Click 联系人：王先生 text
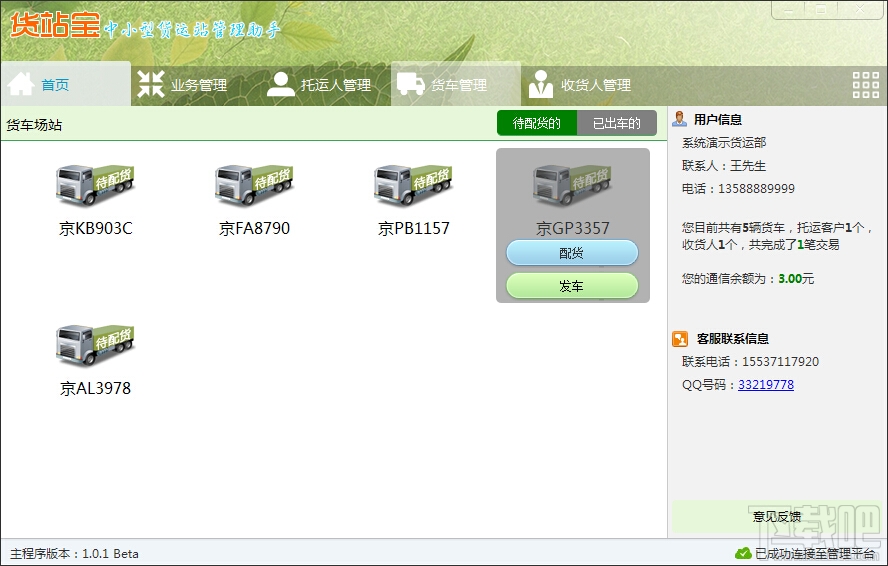 (x=724, y=165)
